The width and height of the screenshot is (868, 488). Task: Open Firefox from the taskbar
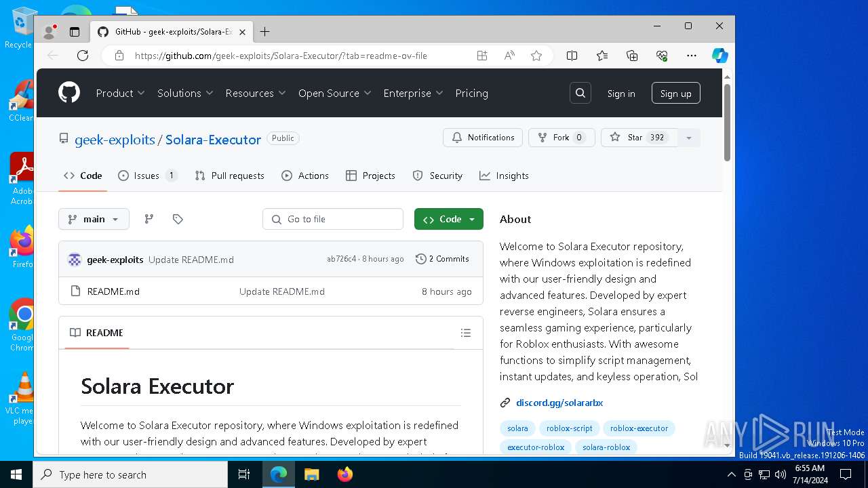(x=345, y=474)
